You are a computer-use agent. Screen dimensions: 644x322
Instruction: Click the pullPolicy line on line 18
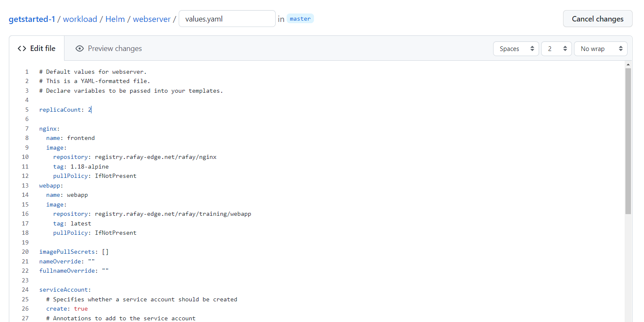coord(95,233)
